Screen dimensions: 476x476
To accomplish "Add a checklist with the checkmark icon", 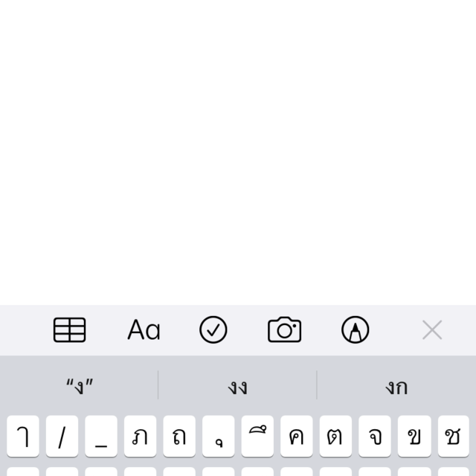I will tap(213, 329).
